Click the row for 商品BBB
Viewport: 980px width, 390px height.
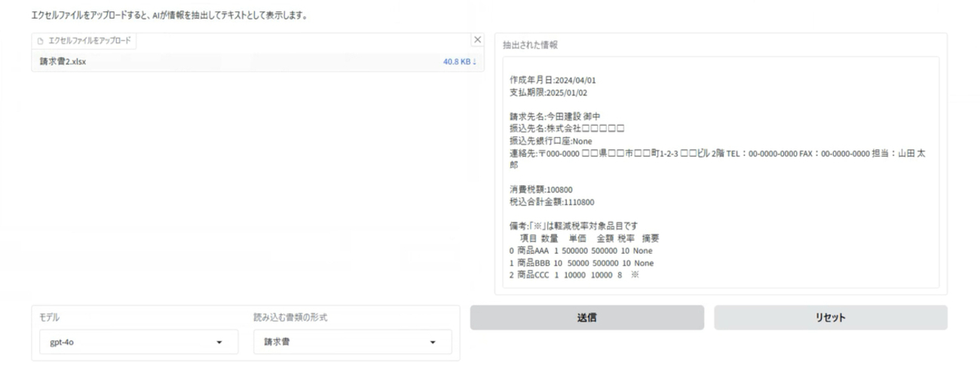pos(582,264)
